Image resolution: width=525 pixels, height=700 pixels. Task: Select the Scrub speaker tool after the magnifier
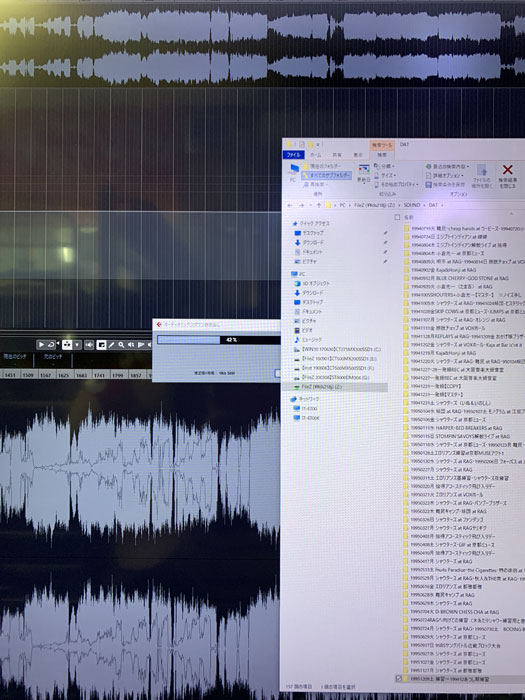pyautogui.click(x=130, y=345)
